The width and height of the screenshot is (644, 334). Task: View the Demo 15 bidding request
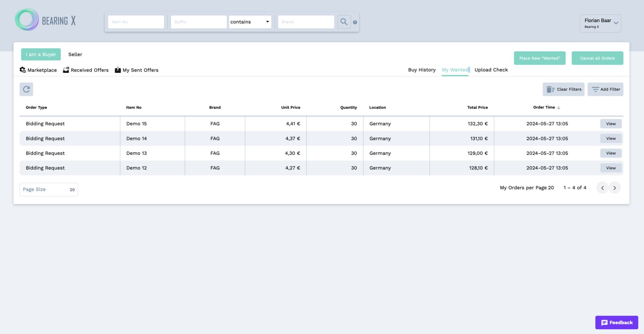[x=611, y=124]
